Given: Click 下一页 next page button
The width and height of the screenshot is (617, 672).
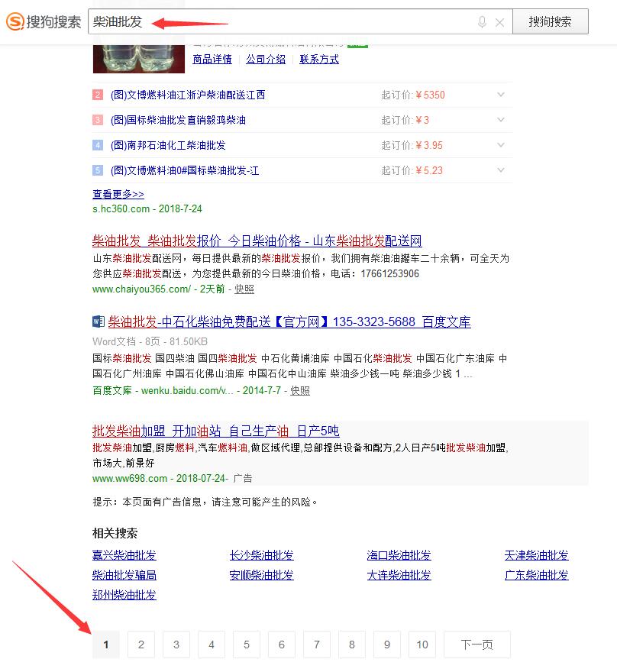Looking at the screenshot, I should tap(476, 645).
